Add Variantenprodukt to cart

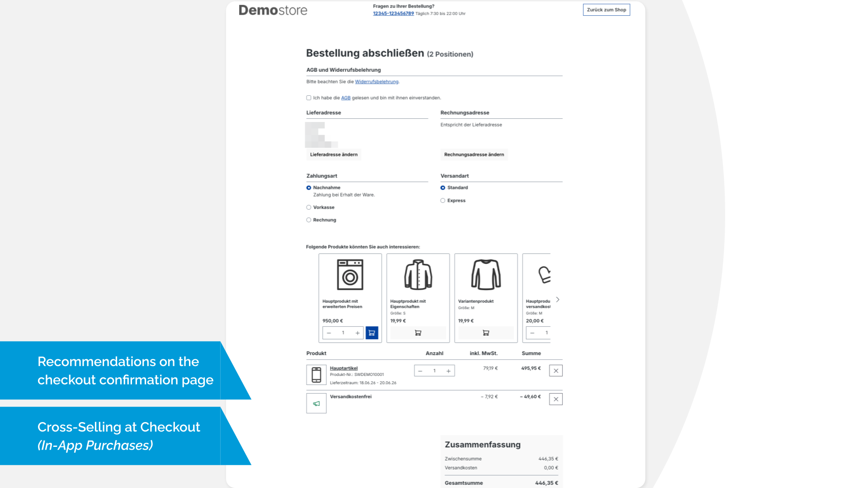(x=486, y=333)
